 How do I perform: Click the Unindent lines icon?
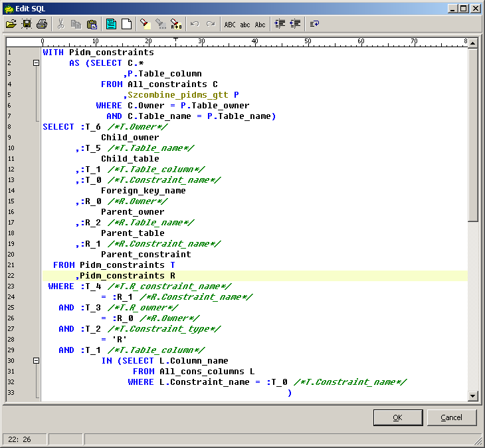point(295,24)
